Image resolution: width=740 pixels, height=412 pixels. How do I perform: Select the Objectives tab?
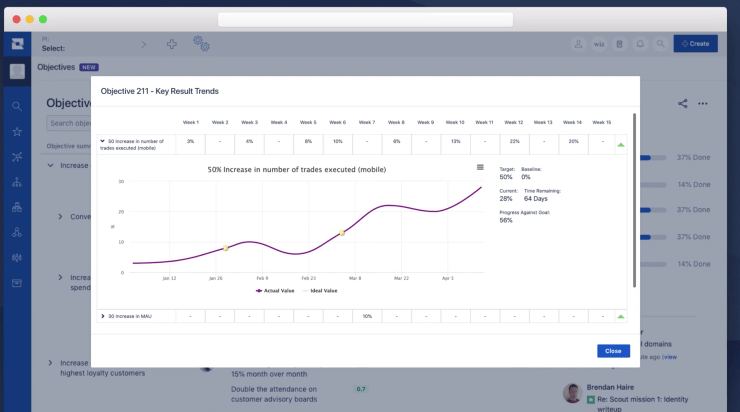[x=56, y=67]
